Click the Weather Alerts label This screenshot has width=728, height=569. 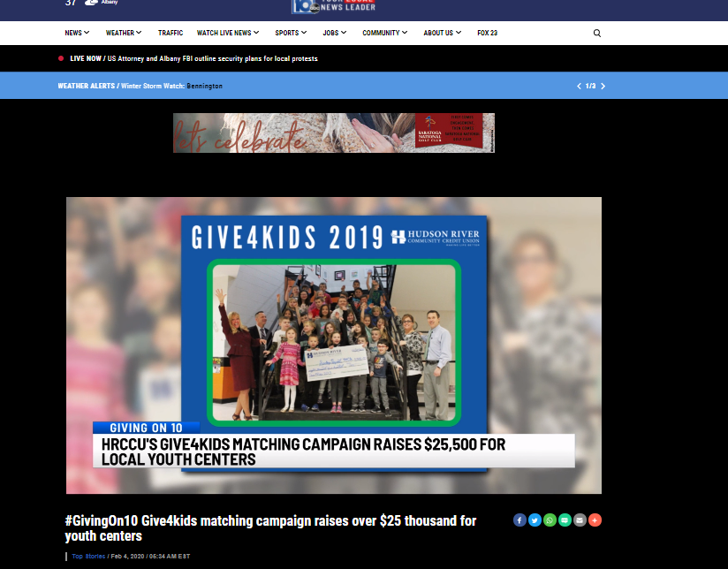[x=87, y=86]
